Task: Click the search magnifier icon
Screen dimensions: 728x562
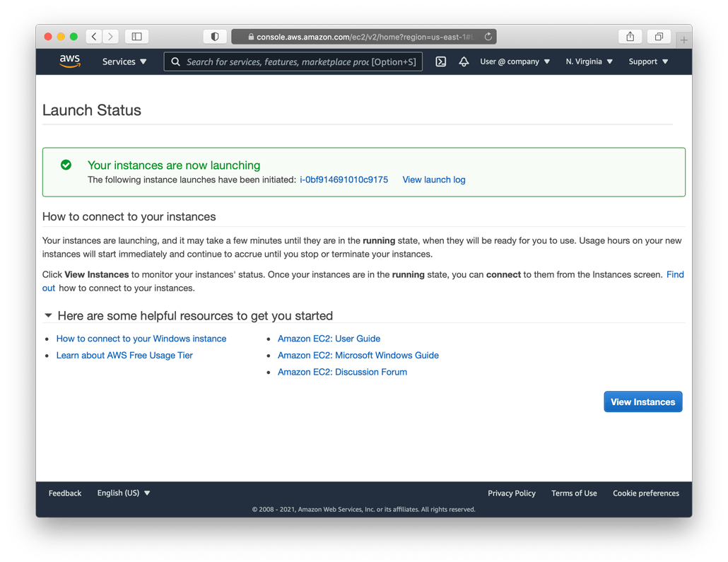Action: click(x=175, y=62)
